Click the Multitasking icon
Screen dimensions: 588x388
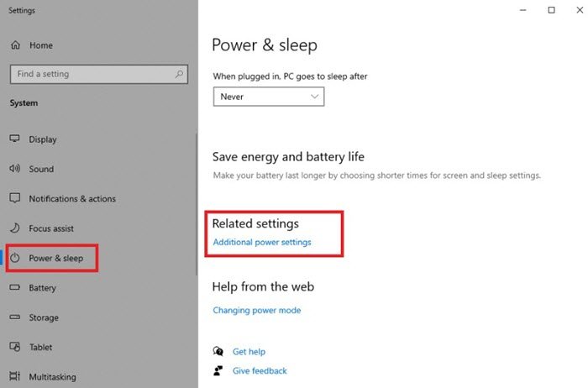point(14,377)
